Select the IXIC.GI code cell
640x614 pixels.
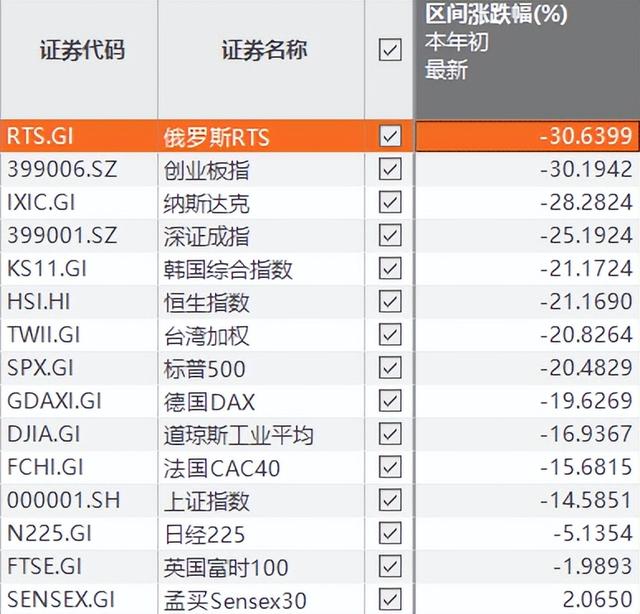[x=79, y=202]
